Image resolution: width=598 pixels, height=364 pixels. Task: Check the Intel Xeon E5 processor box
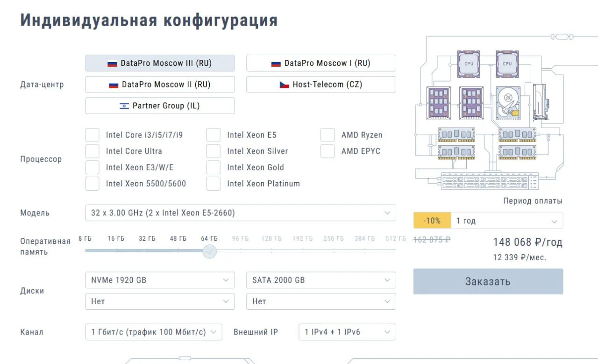pos(214,135)
